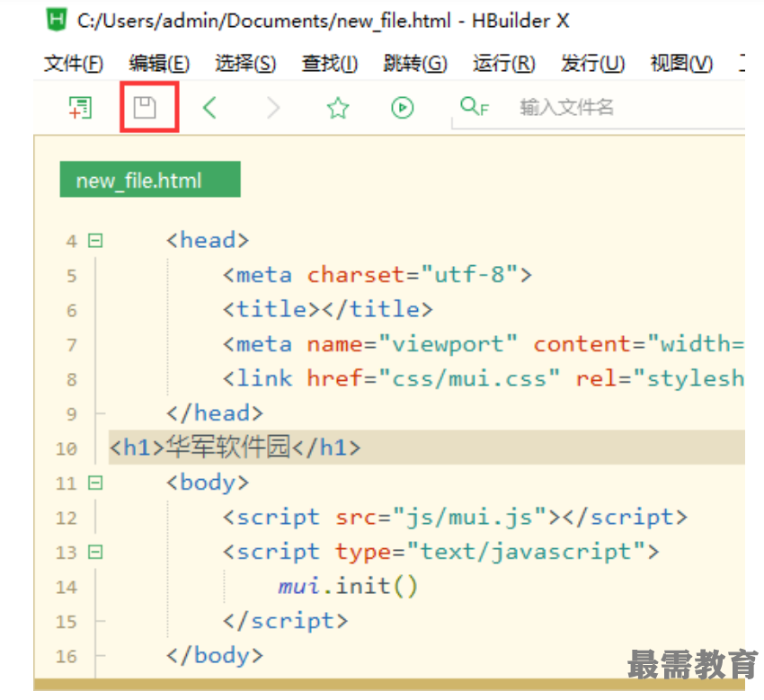Viewport: 764px width, 700px height.
Task: Open the 编辑(E) menu
Action: 159,63
